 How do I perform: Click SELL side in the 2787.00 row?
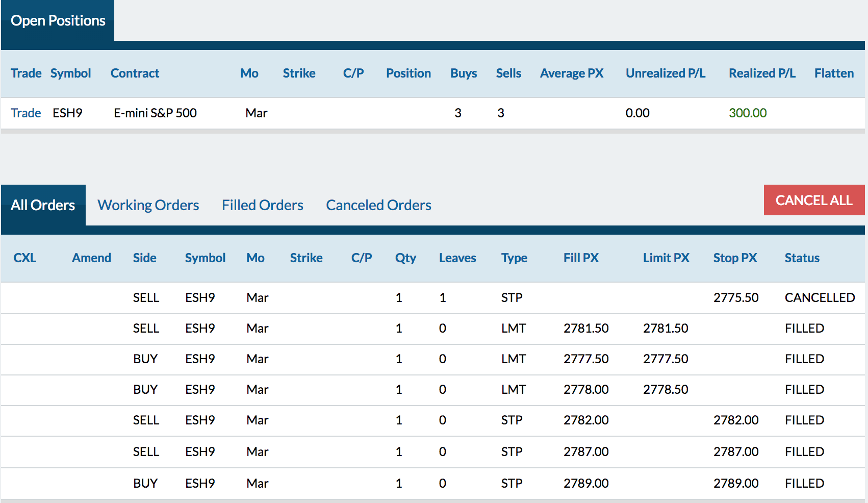(146, 451)
